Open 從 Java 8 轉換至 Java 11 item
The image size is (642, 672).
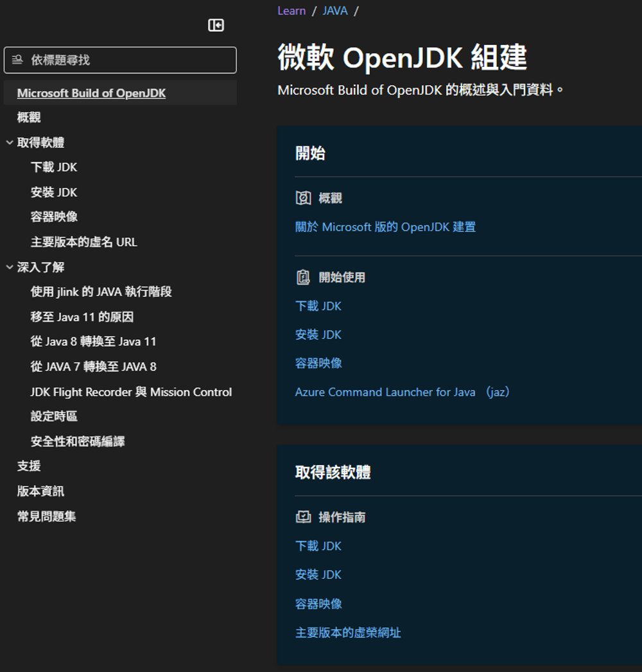[93, 342]
